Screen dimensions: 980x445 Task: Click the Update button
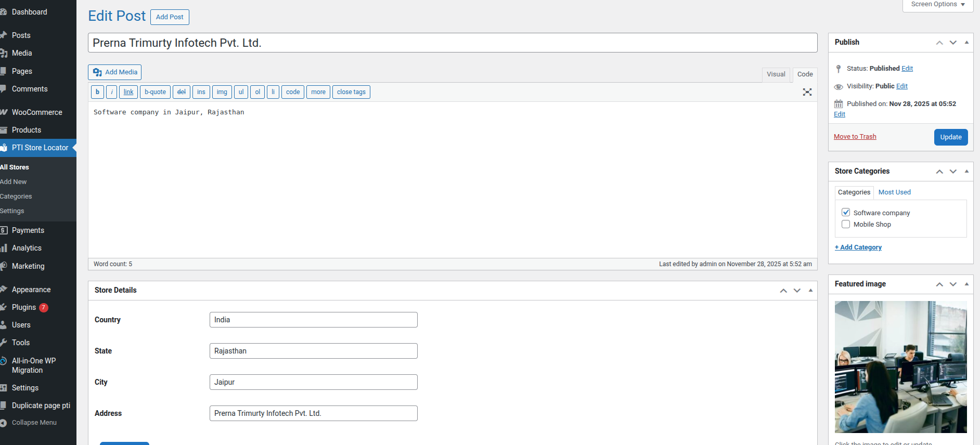click(951, 137)
